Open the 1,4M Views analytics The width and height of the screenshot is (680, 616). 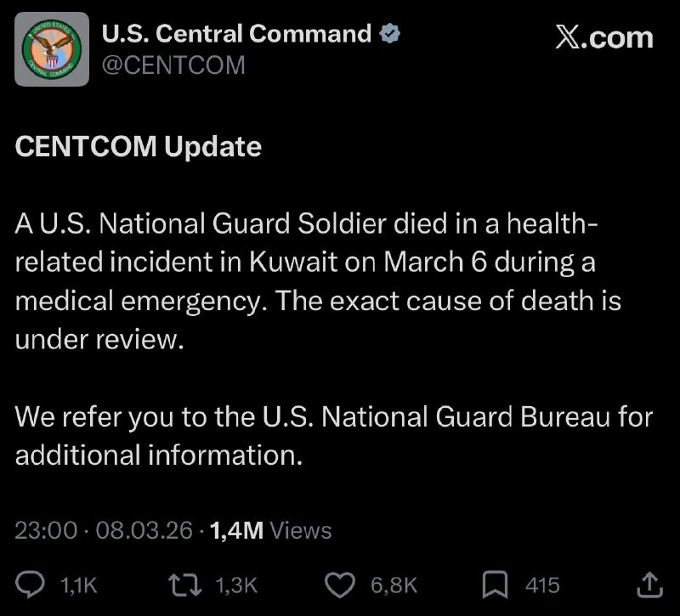pyautogui.click(x=269, y=531)
